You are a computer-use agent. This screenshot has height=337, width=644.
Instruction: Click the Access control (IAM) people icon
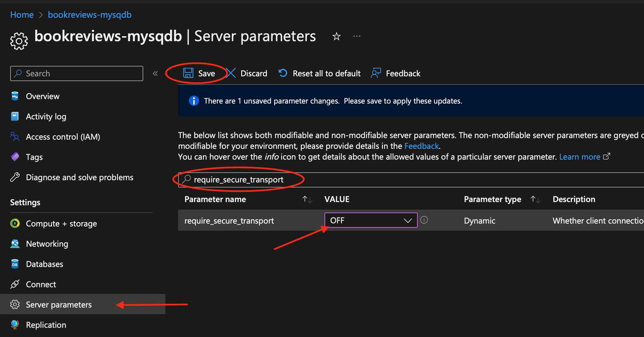click(x=15, y=137)
